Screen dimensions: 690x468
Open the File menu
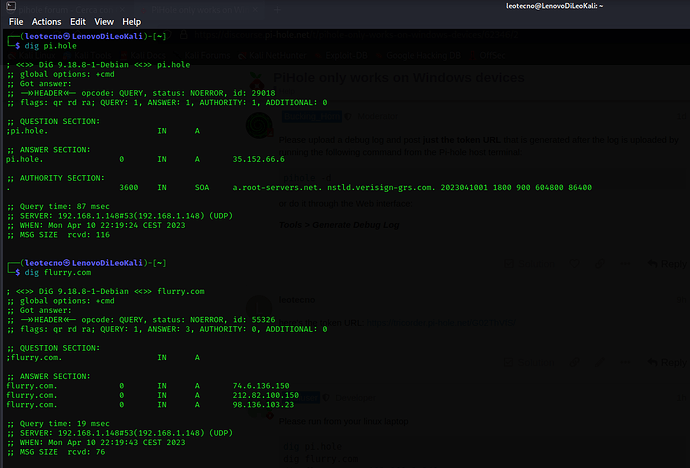(16, 22)
